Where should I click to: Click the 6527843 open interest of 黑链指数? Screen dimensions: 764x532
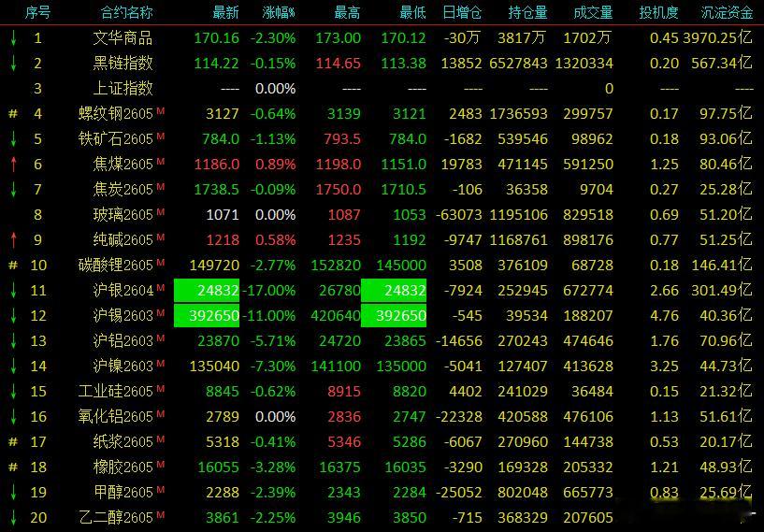[518, 64]
